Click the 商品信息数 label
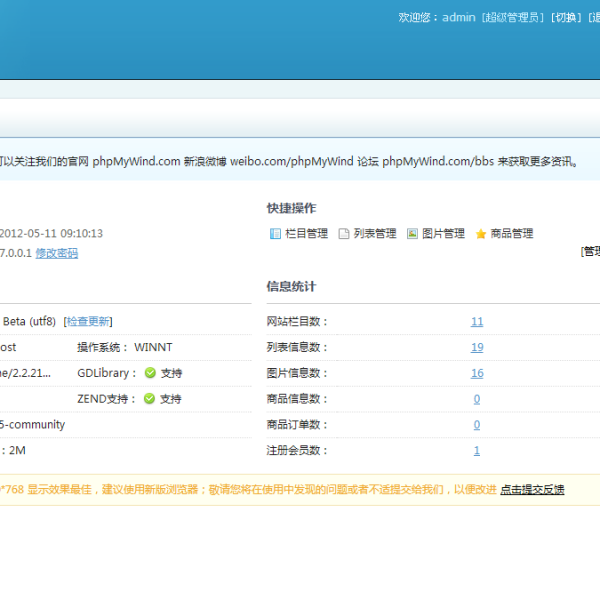 [x=297, y=399]
